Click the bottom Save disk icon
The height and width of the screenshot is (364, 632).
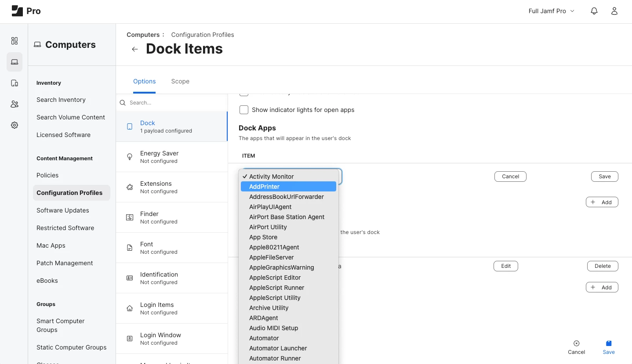609,343
